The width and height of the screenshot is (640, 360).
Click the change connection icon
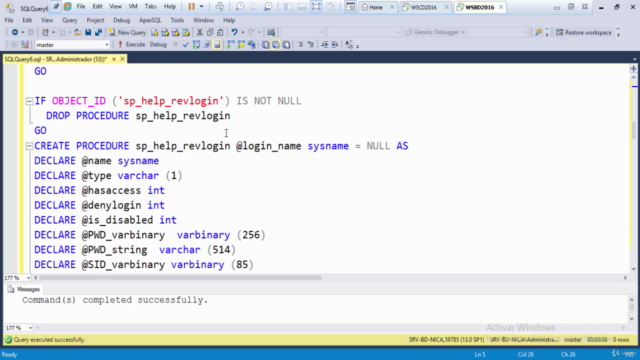[x=25, y=45]
